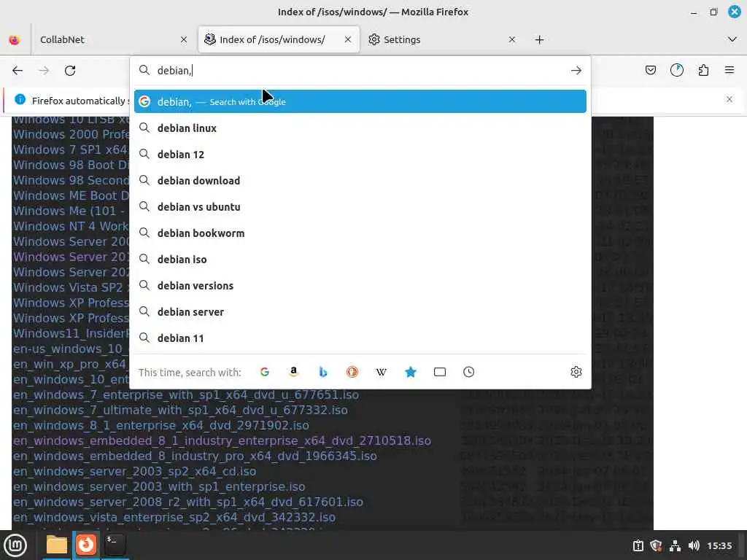The height and width of the screenshot is (560, 747).
Task: Pick the 'debian vs ubuntu' suggestion
Action: click(360, 206)
